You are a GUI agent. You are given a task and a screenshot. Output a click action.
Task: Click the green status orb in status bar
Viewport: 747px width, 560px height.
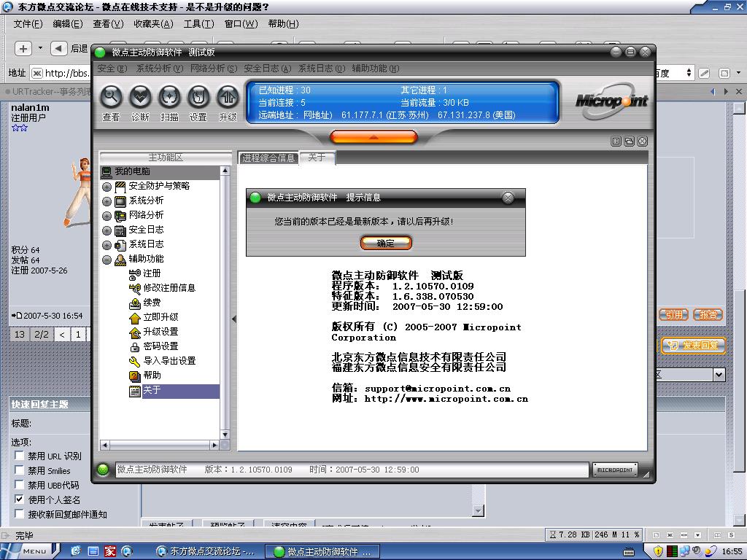103,470
